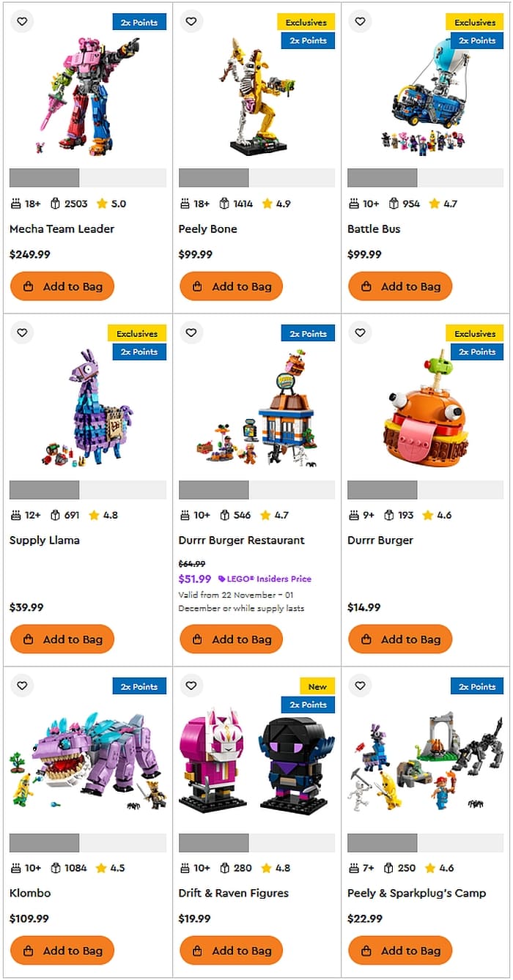The height and width of the screenshot is (980, 513).
Task: Toggle the Klombo wishlist heart
Action: coord(22,686)
